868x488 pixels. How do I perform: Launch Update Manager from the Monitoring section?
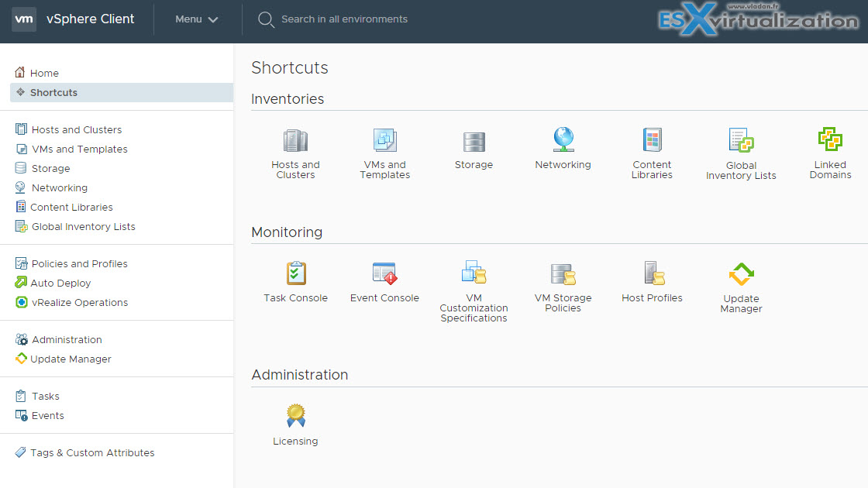point(741,273)
